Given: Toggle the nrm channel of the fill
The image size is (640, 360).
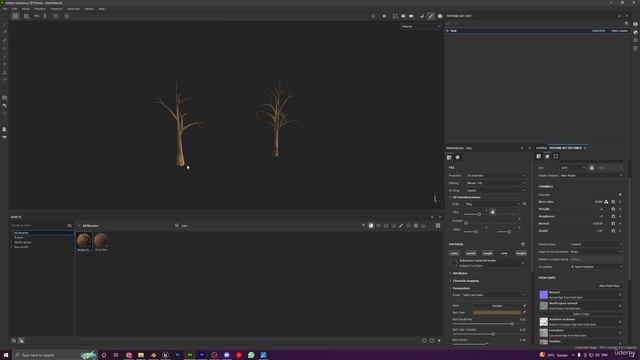Looking at the screenshot, I should 504,253.
